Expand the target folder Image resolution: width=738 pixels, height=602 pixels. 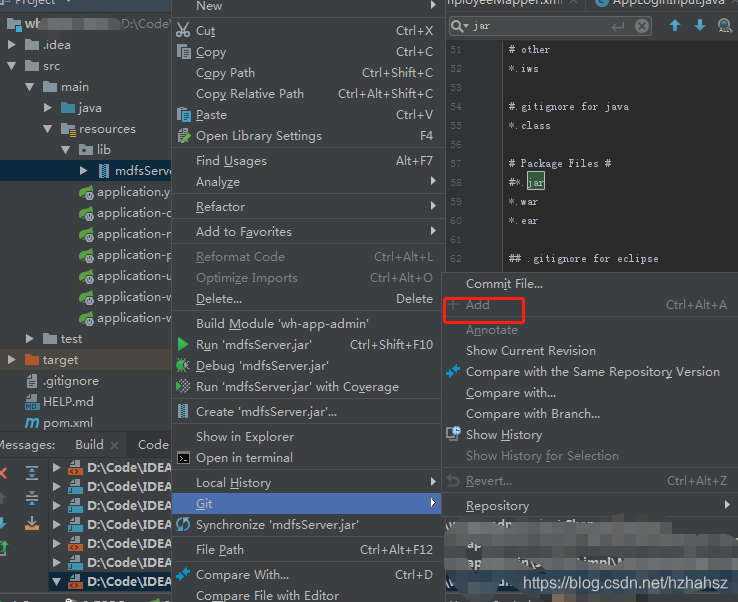[x=12, y=360]
